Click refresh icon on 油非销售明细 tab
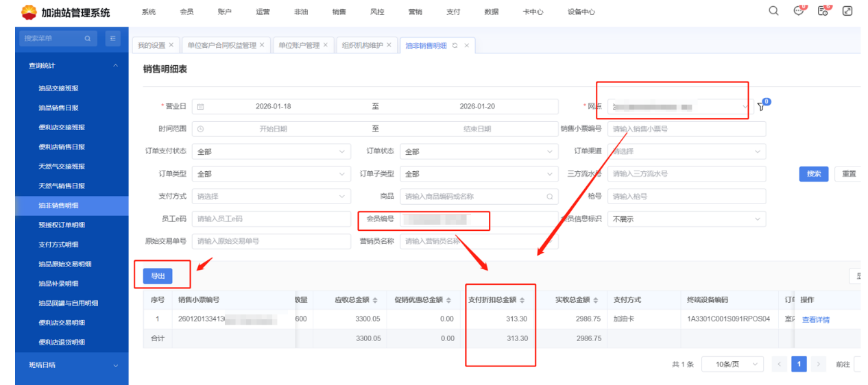Screen dimensions: 868x385 [455, 45]
